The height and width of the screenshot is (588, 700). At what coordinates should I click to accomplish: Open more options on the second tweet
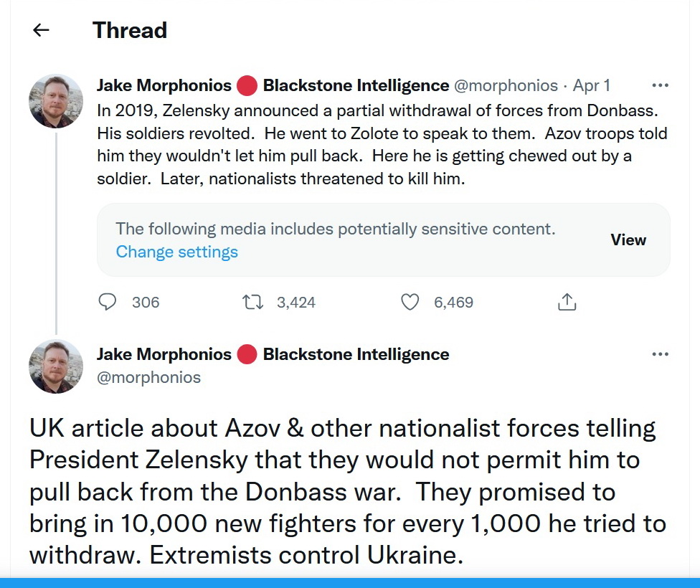coord(659,354)
